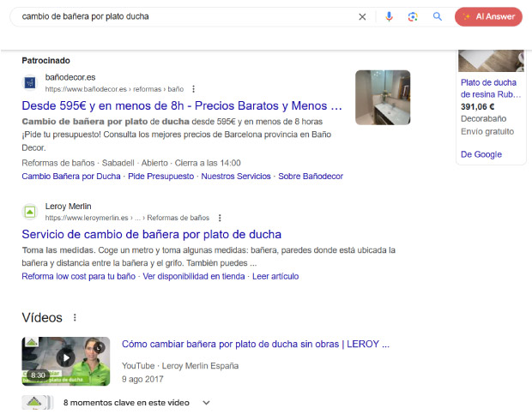
Task: Click the bañodecor.es site favicon
Action: pyautogui.click(x=30, y=82)
